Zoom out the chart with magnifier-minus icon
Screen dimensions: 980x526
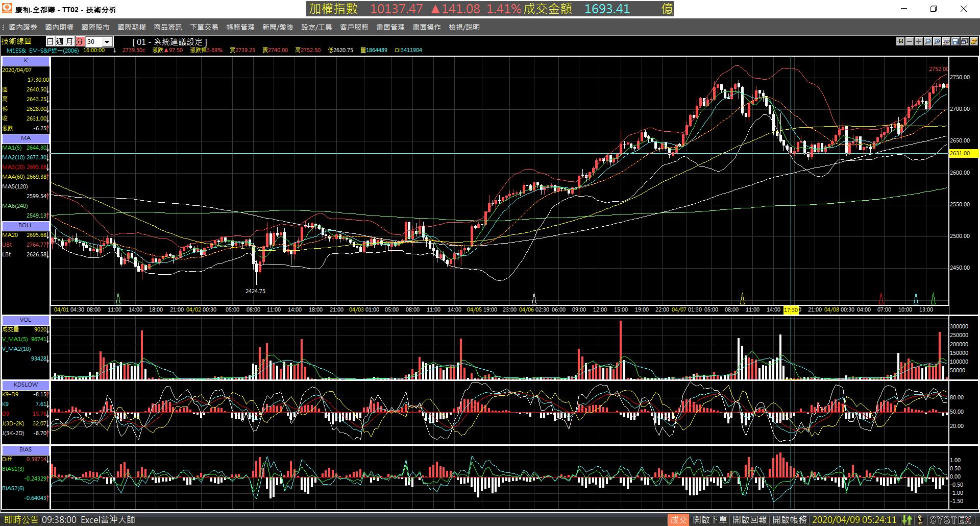[x=928, y=41]
